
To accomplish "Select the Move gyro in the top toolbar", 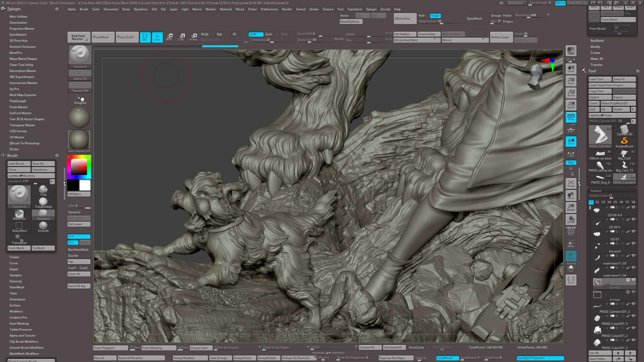I will (170, 37).
